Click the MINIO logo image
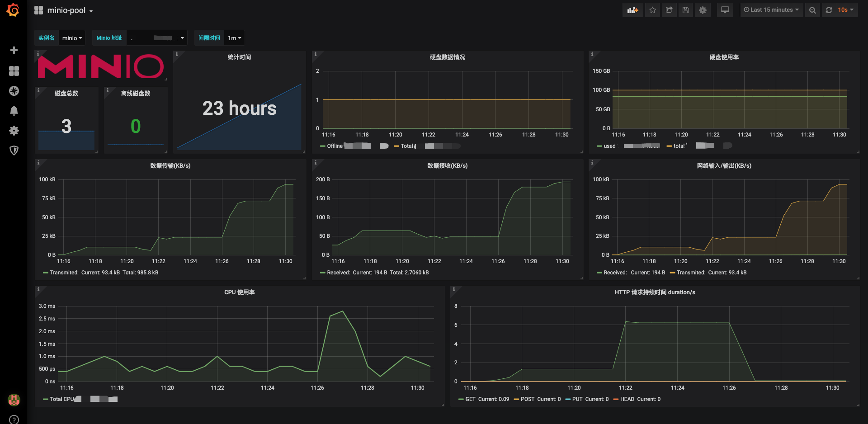This screenshot has height=424, width=868. point(101,66)
